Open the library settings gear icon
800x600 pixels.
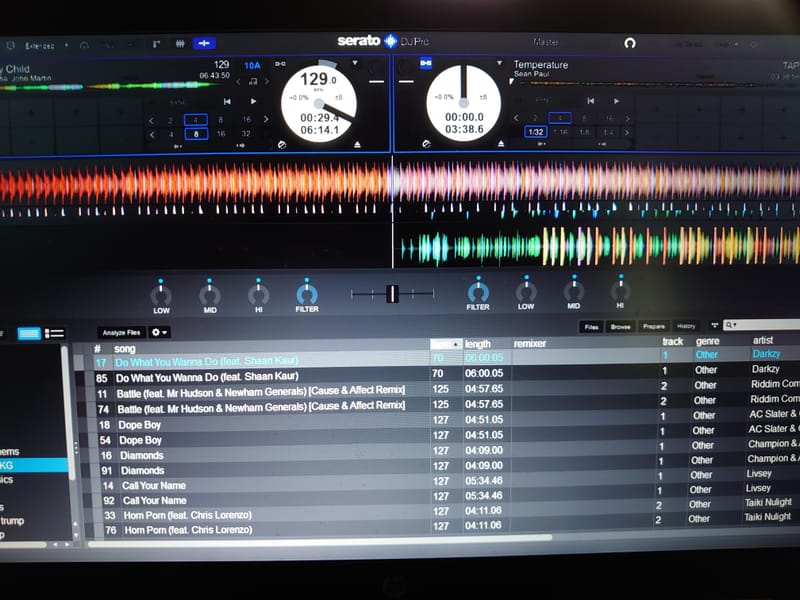coord(158,332)
